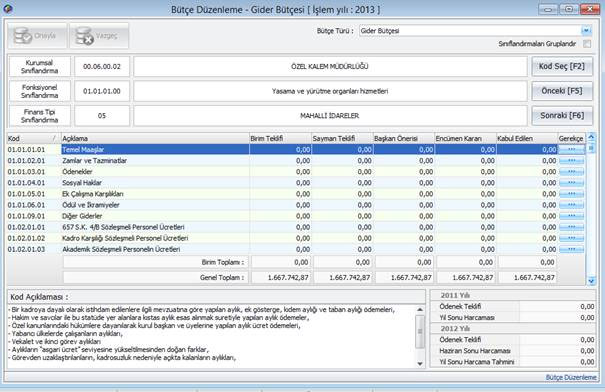The height and width of the screenshot is (392, 605).
Task: Click the table scrollbar down arrow
Action: 591,281
